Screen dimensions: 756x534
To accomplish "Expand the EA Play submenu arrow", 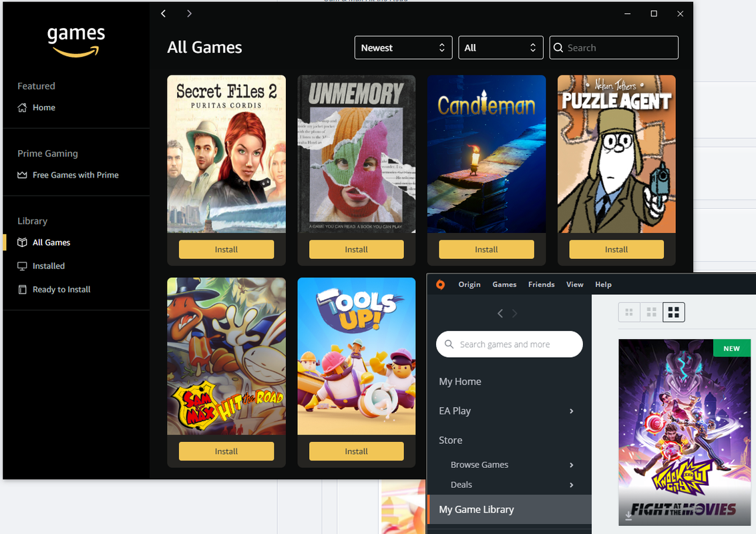I will pos(571,411).
